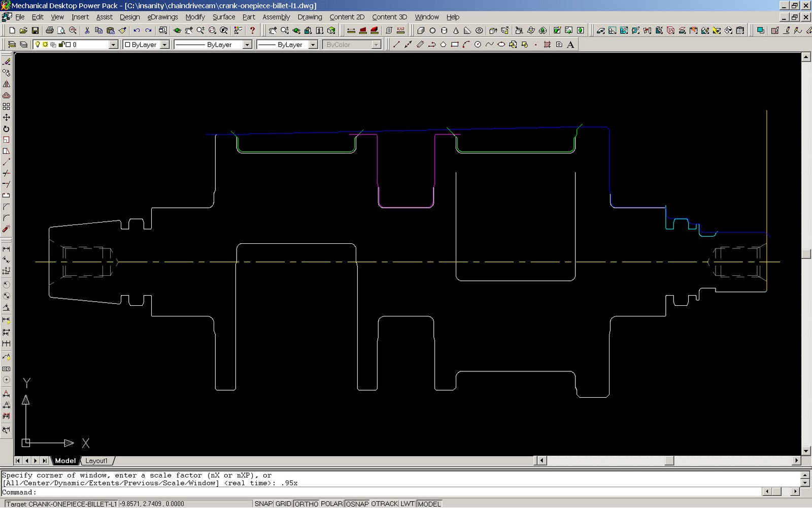Select the Spline draw tool
The height and width of the screenshot is (508, 812).
pyautogui.click(x=489, y=45)
